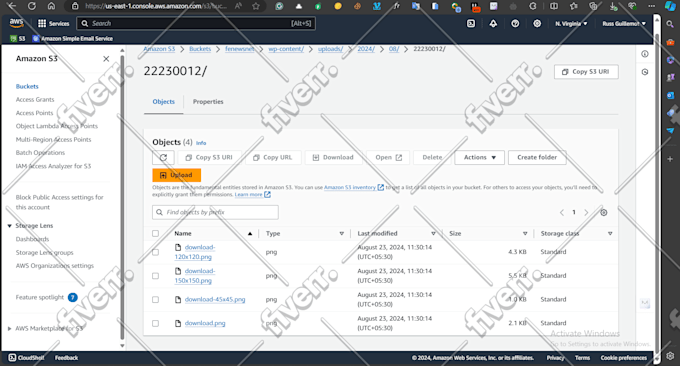Switch to the Properties tab
The height and width of the screenshot is (366, 680).
(x=208, y=101)
